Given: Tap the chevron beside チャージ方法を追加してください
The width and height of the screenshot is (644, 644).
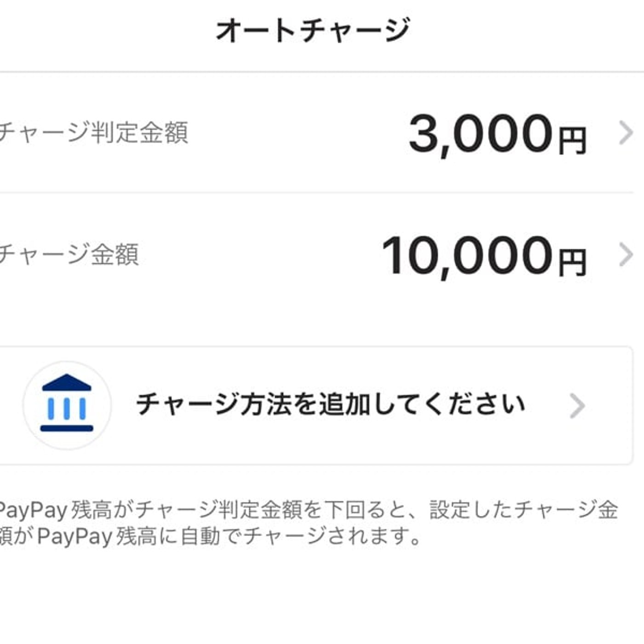Looking at the screenshot, I should pyautogui.click(x=577, y=406).
